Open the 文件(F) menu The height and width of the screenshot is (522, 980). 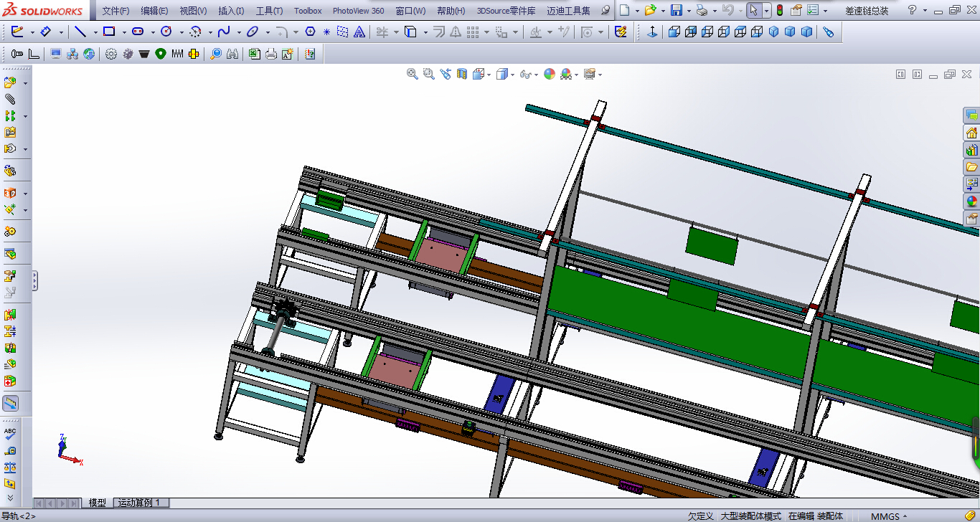(x=116, y=11)
